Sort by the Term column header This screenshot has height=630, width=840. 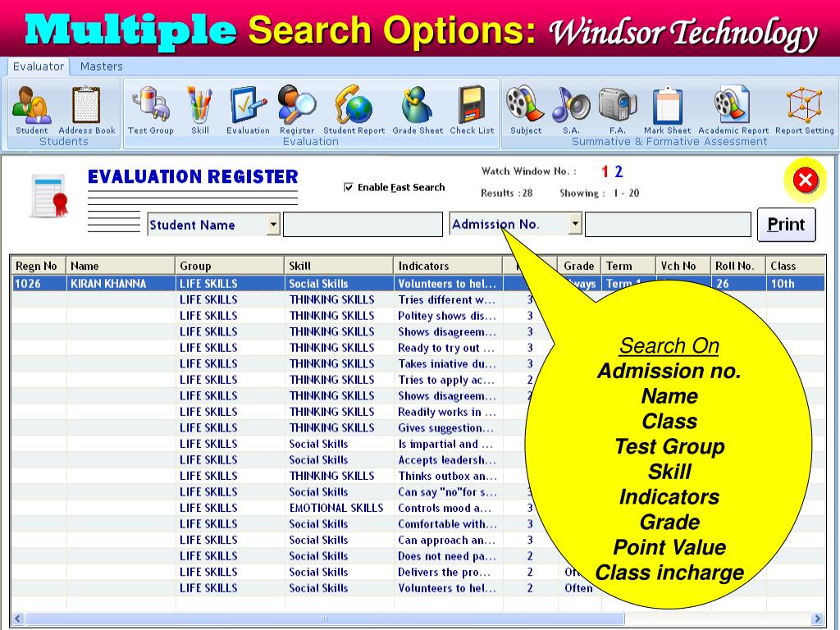coord(628,266)
